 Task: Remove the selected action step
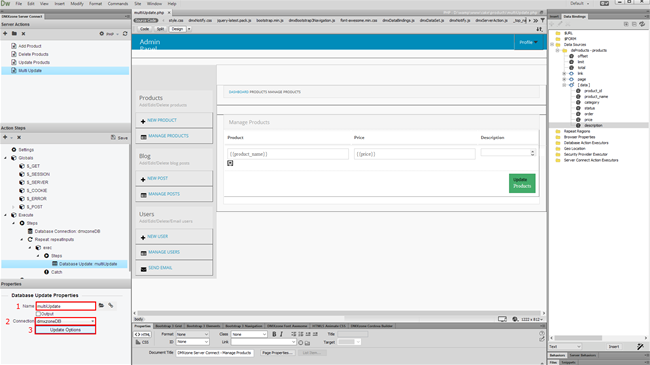click(19, 137)
